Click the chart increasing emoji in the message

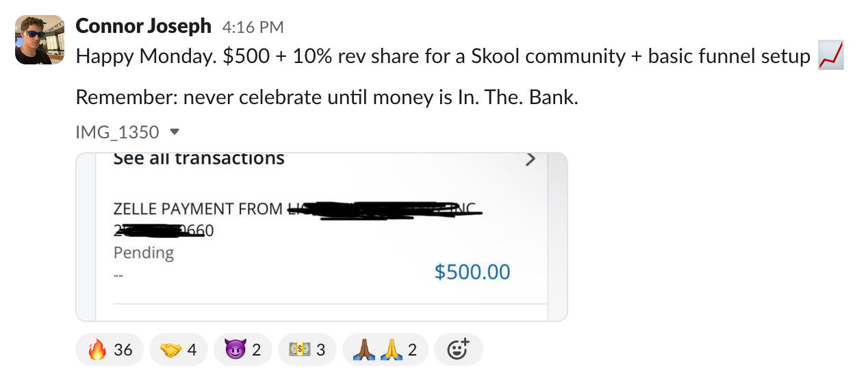[x=830, y=56]
